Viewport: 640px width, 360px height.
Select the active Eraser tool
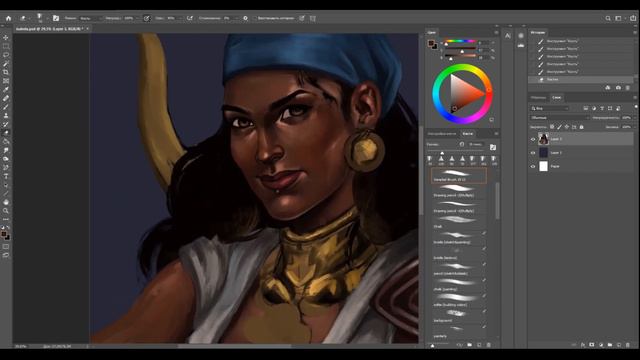[6, 133]
